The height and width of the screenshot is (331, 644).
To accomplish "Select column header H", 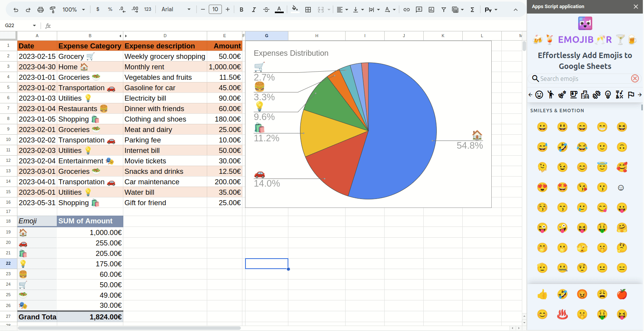I will click(317, 36).
